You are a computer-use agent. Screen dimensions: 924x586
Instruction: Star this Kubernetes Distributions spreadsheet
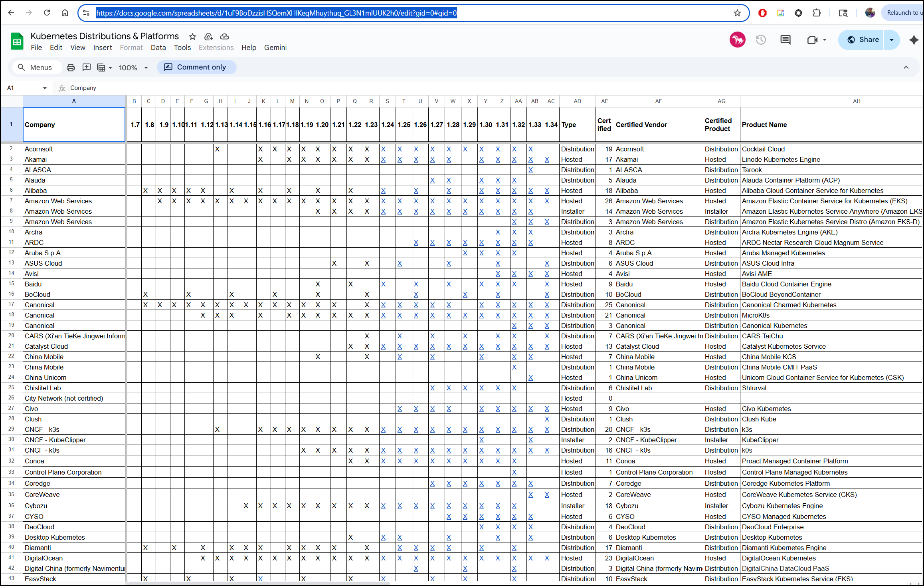tap(192, 37)
